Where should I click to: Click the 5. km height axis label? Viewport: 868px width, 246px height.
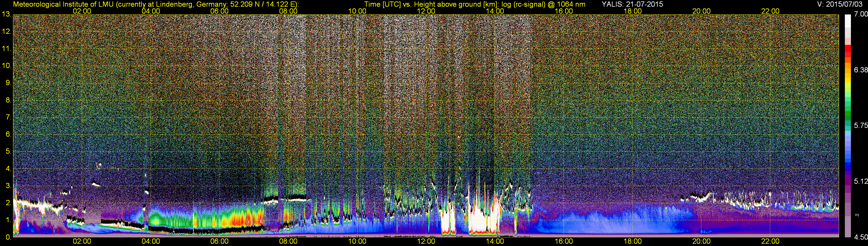8,152
